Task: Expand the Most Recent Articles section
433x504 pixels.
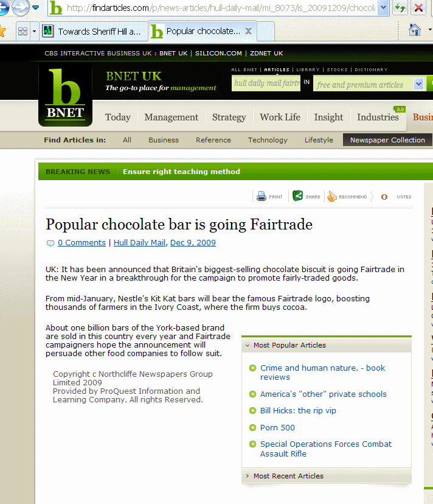Action: [327, 476]
